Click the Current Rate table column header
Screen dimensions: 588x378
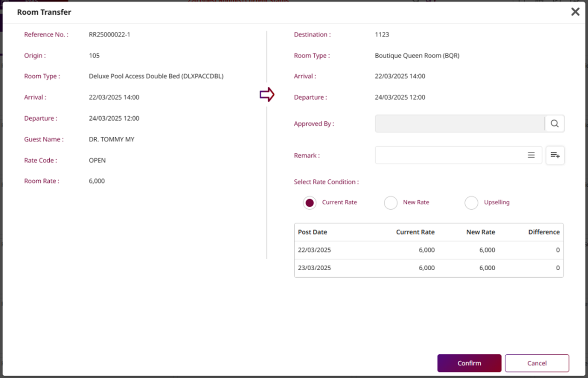coord(415,232)
